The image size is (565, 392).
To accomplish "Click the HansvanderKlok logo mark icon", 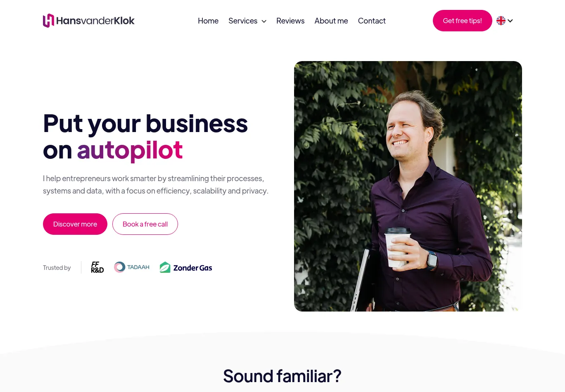I will tap(49, 21).
